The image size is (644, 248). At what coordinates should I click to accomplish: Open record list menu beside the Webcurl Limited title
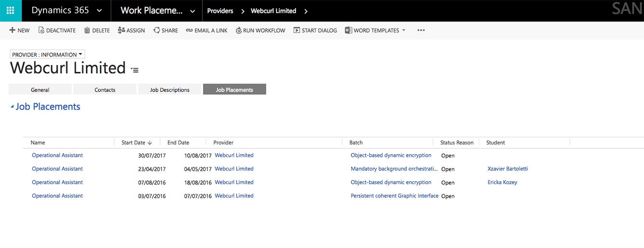tap(135, 70)
